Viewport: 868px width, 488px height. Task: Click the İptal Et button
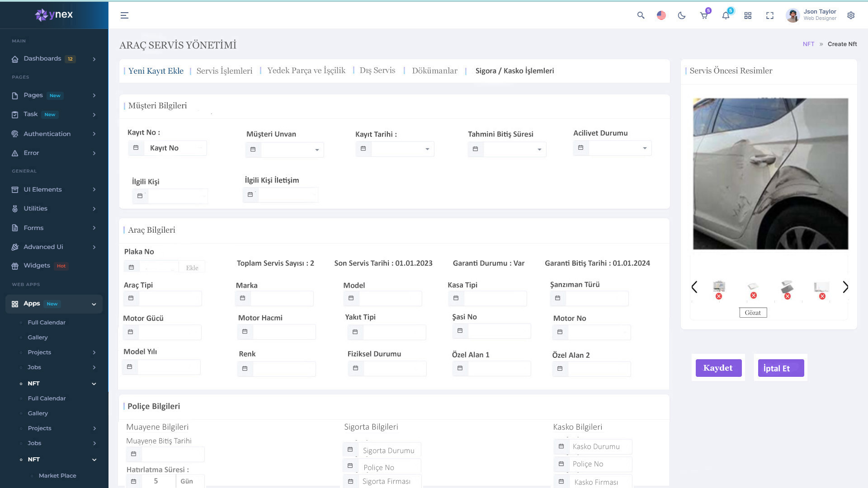[x=781, y=368]
